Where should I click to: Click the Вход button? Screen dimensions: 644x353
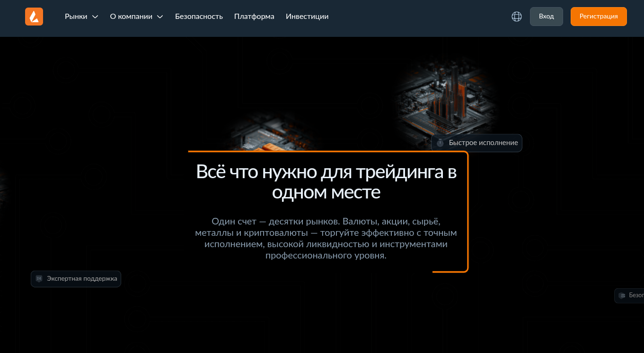point(546,16)
